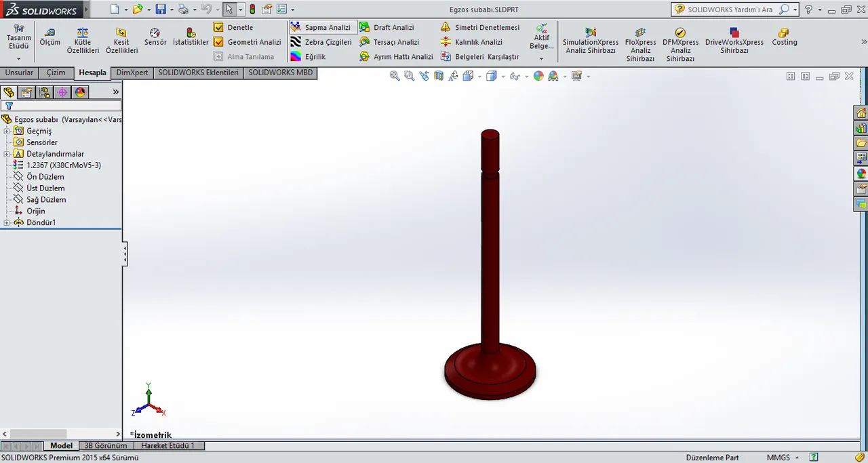Open DisplayManager panel tab
Image resolution: width=868 pixels, height=463 pixels.
click(80, 92)
